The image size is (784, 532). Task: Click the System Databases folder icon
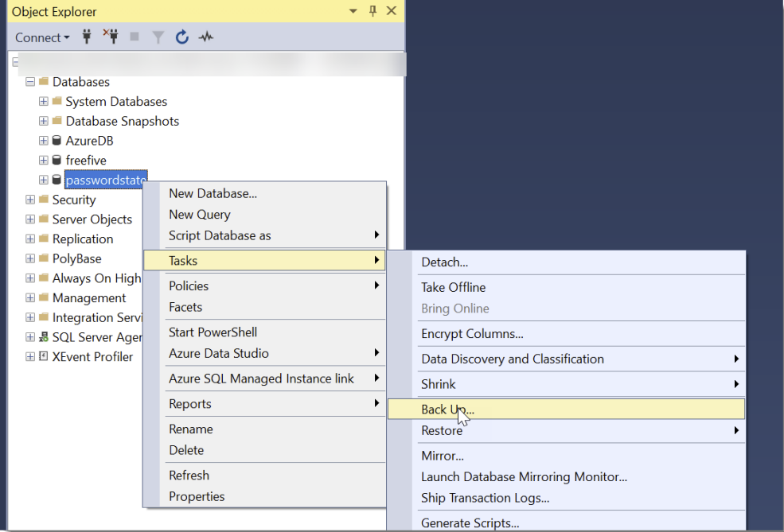[57, 101]
